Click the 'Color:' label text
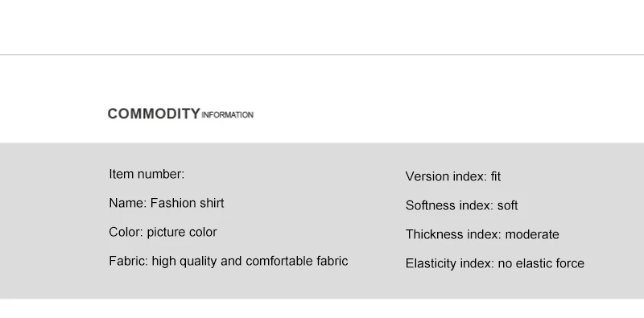 coord(126,232)
